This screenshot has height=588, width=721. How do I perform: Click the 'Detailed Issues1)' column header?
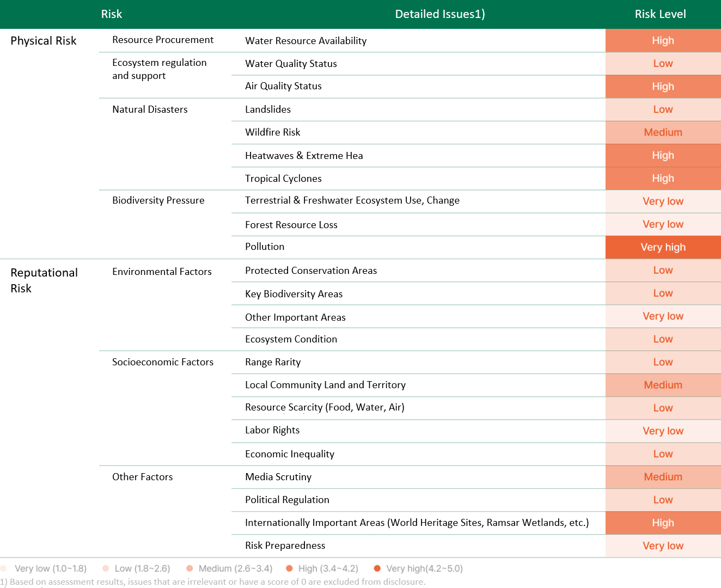pyautogui.click(x=440, y=14)
